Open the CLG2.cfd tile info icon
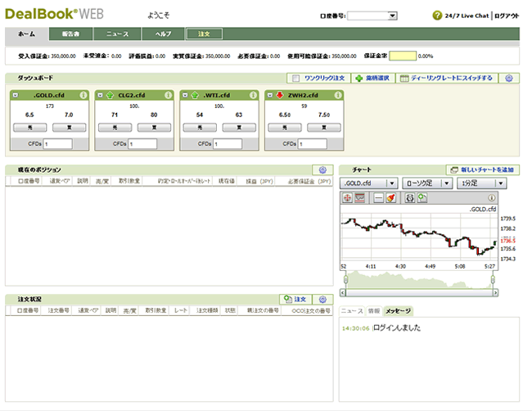Viewport: 532px width, 411px height. click(169, 95)
